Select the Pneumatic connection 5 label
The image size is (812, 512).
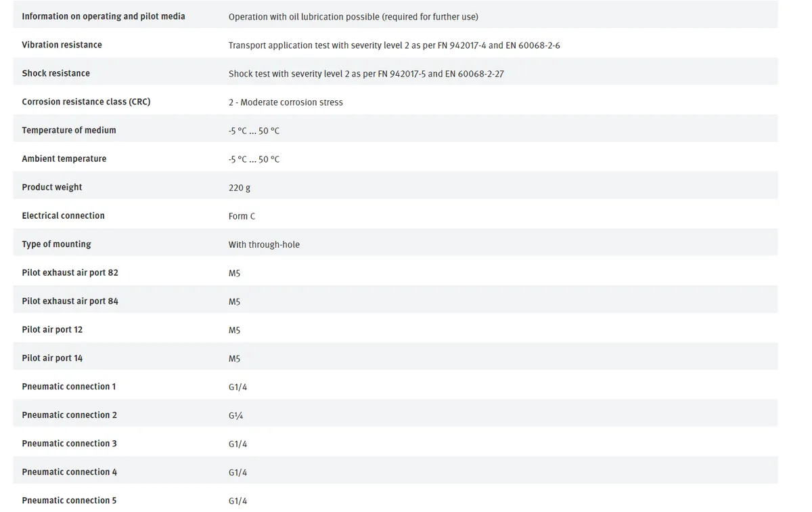point(69,500)
